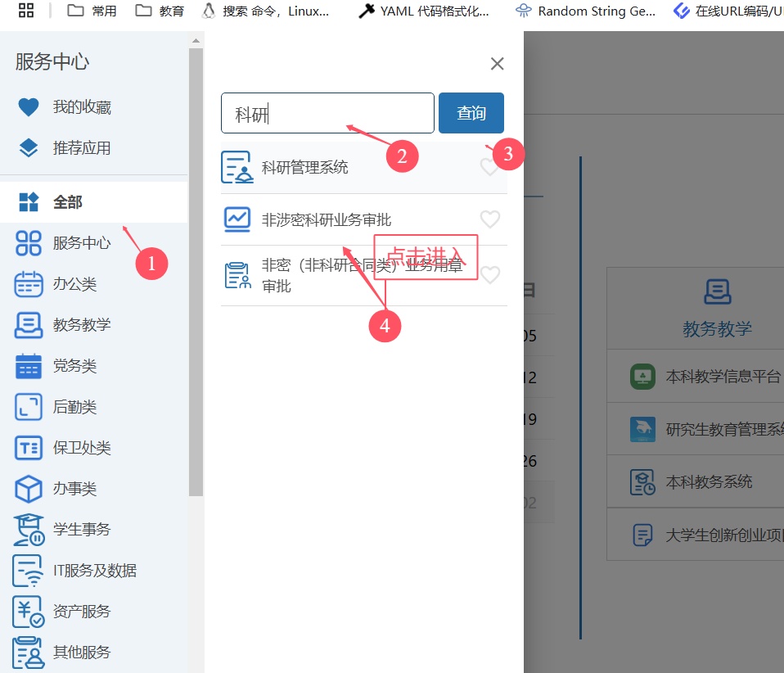Close the search panel with X
This screenshot has width=784, height=673.
(x=497, y=64)
